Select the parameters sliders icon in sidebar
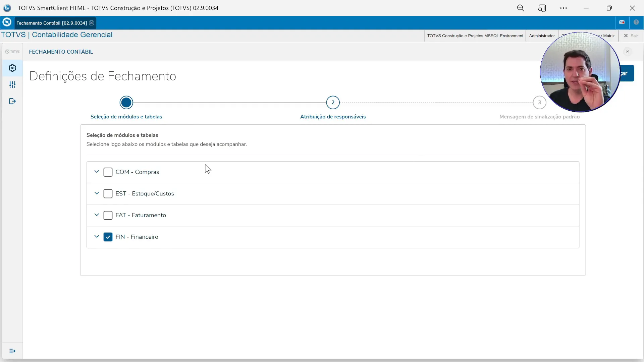644x362 pixels. (x=12, y=84)
